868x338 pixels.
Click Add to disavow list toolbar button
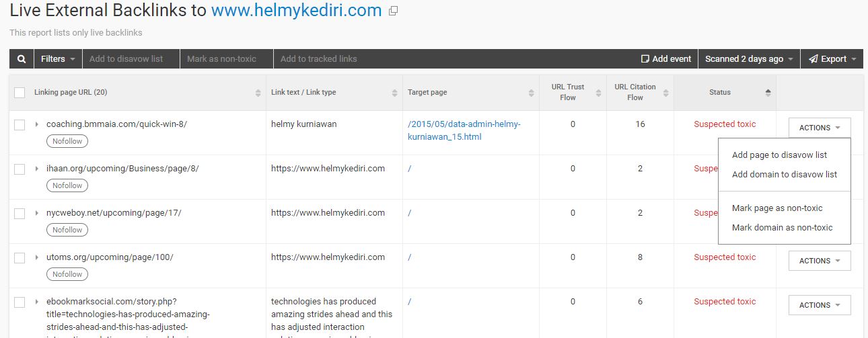(126, 59)
